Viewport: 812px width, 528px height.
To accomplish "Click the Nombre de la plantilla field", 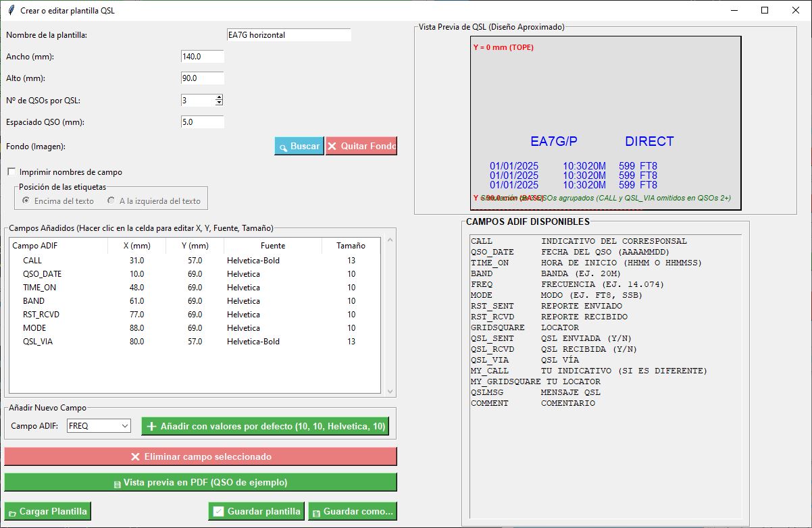I will pyautogui.click(x=288, y=35).
